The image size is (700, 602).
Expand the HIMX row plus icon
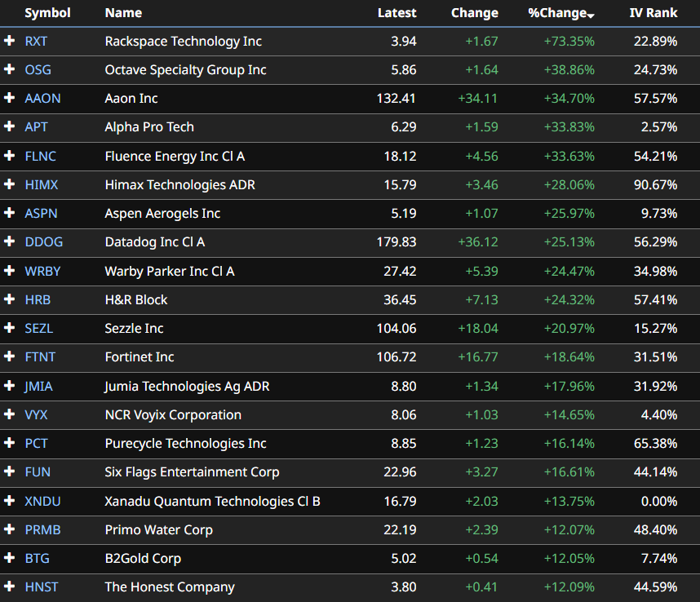9,184
